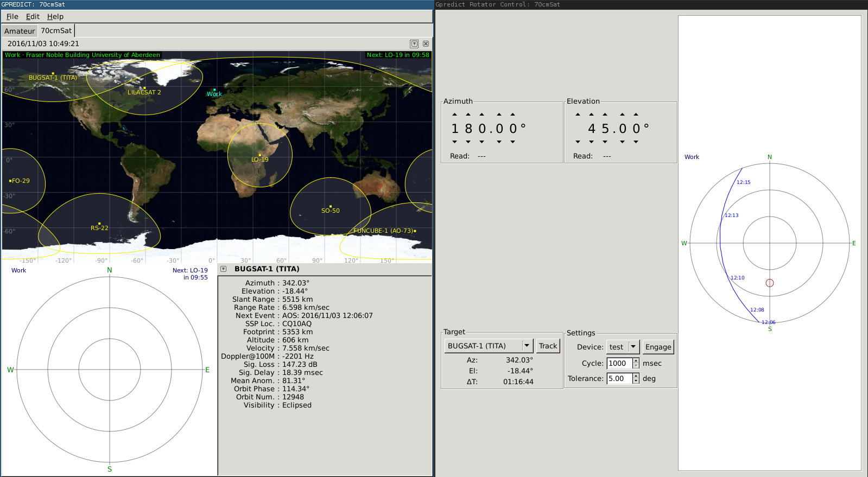Image resolution: width=868 pixels, height=477 pixels.
Task: Decrease elevation tens digit with down arrow
Action: (591, 142)
